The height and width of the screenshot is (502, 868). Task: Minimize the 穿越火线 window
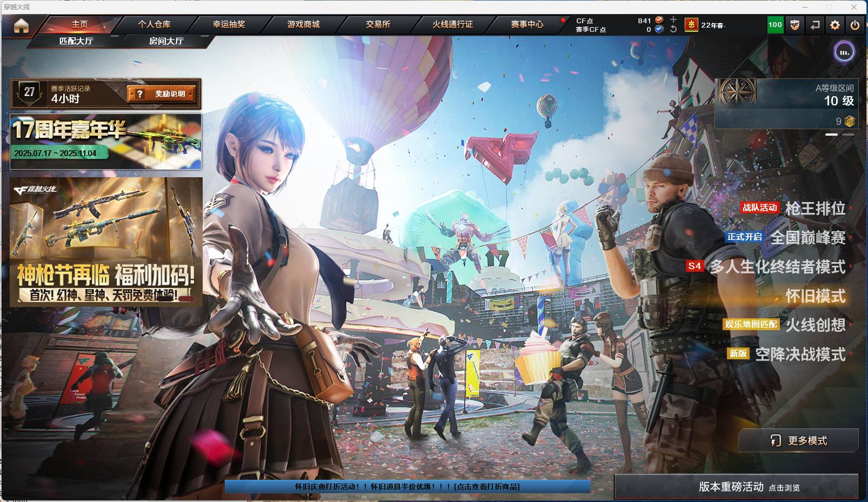coord(805,7)
